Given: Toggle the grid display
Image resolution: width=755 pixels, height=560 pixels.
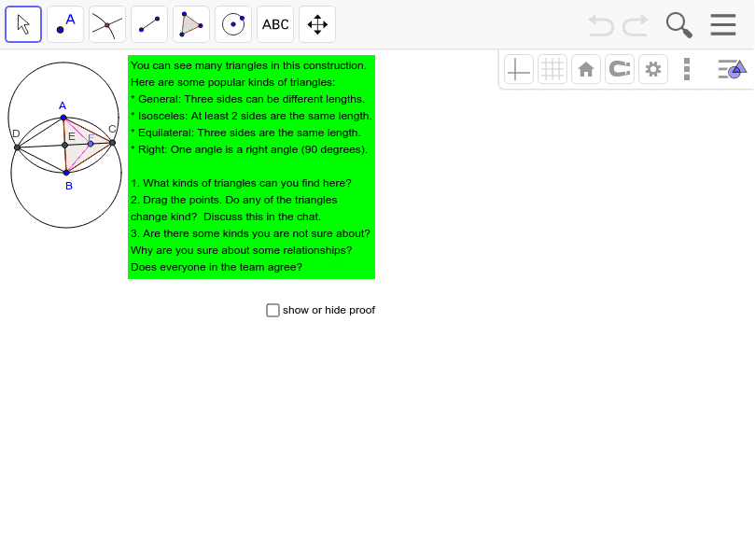Looking at the screenshot, I should (552, 69).
